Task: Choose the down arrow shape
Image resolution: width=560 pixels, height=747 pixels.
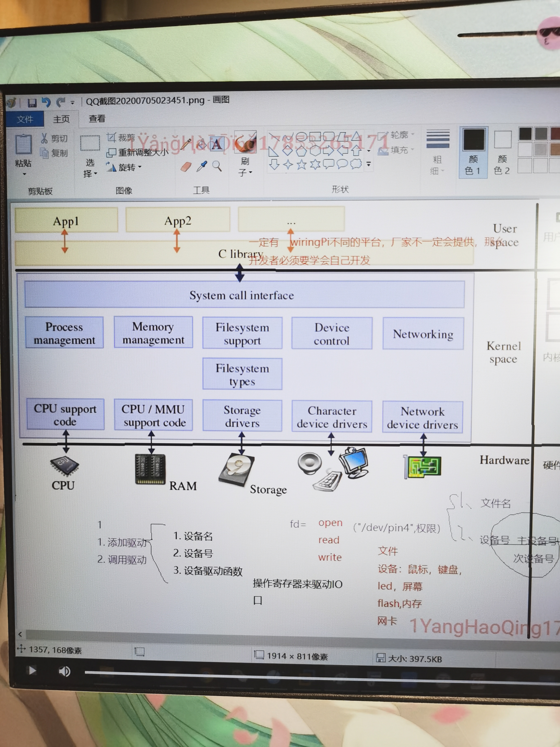Action: click(274, 165)
